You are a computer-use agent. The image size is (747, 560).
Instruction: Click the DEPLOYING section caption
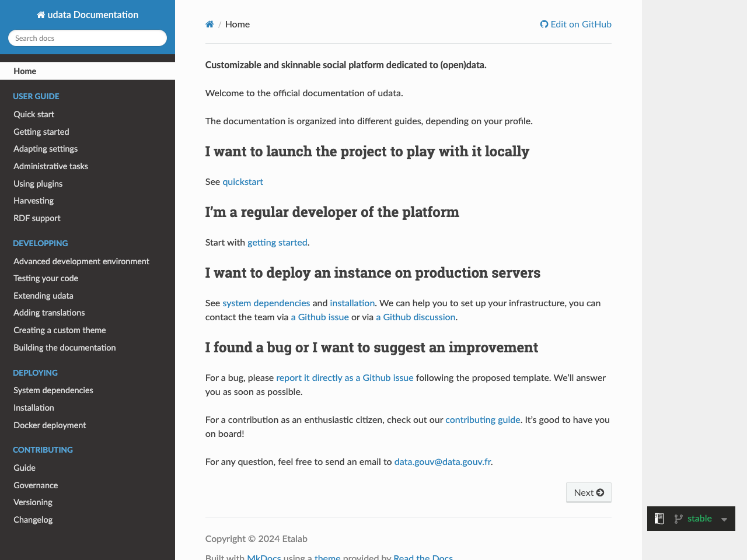(x=35, y=373)
